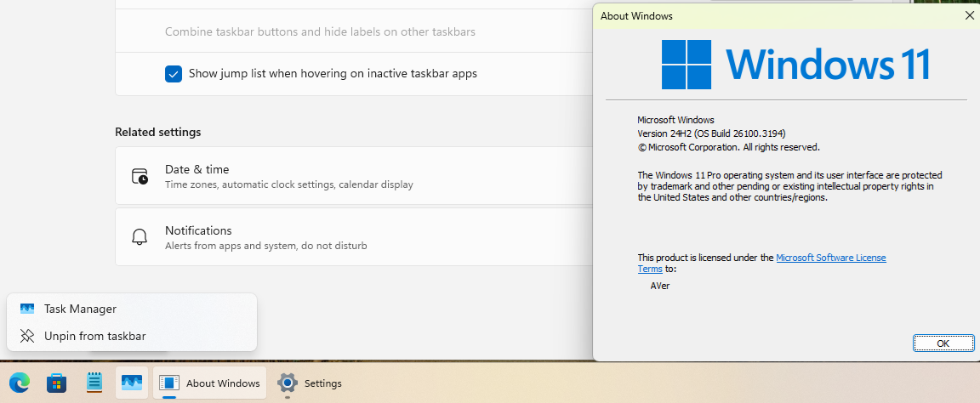This screenshot has height=403, width=980.
Task: Click the Task Manager icon in the jump list
Action: [x=27, y=309]
